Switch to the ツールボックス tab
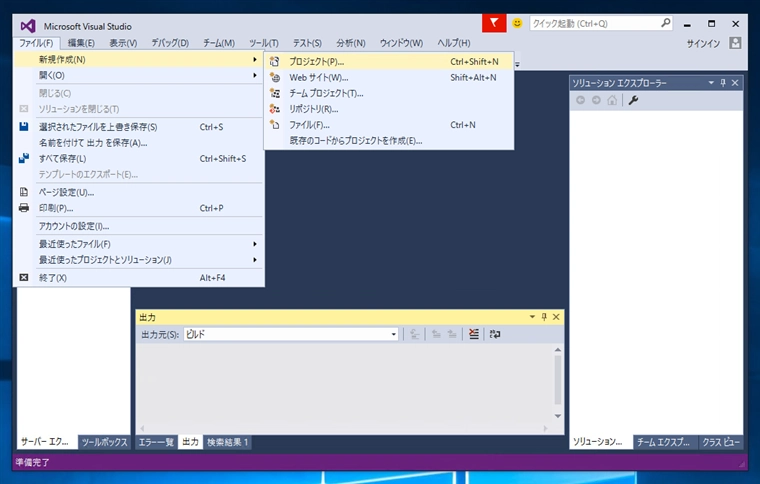 click(104, 442)
